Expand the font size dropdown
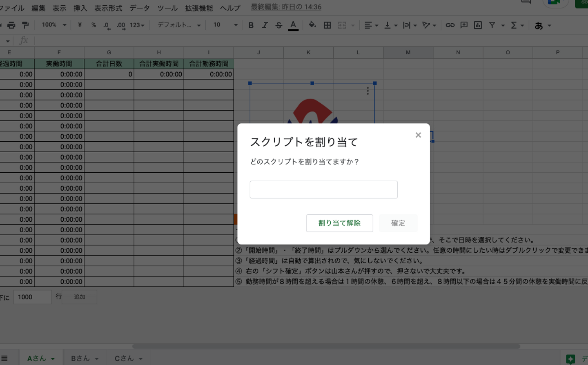 (225, 25)
